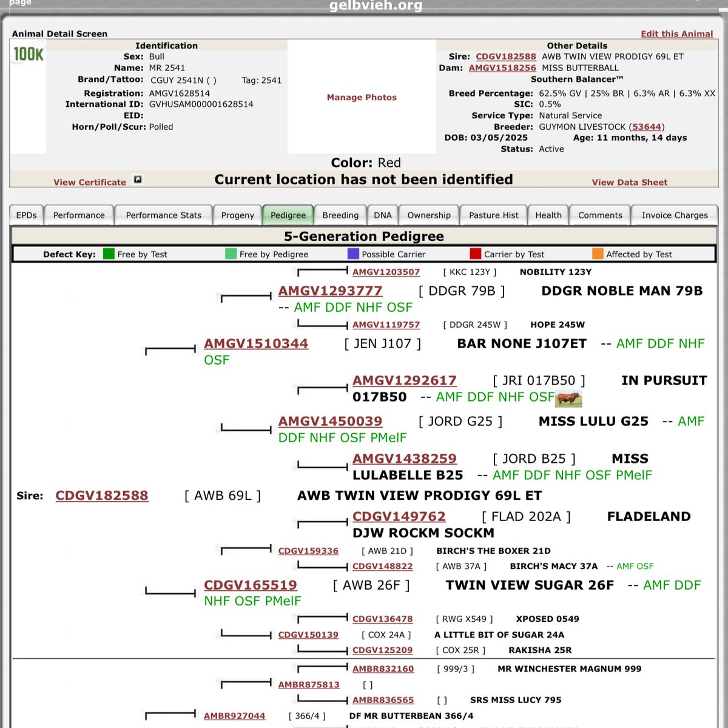Click the Edit this Animal link
728x728 pixels.
pos(677,34)
